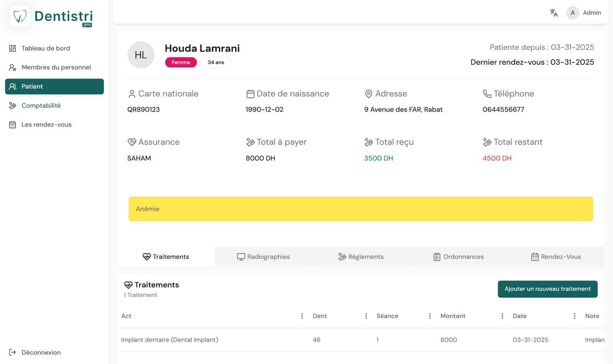Click the Admin avatar circle
Viewport: 613px width, 364px height.
pyautogui.click(x=572, y=13)
